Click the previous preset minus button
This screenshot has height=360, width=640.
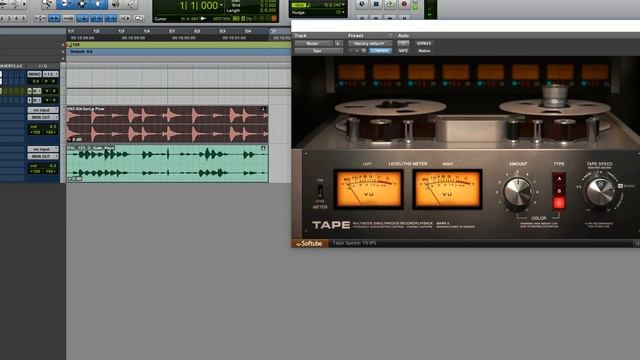351,51
